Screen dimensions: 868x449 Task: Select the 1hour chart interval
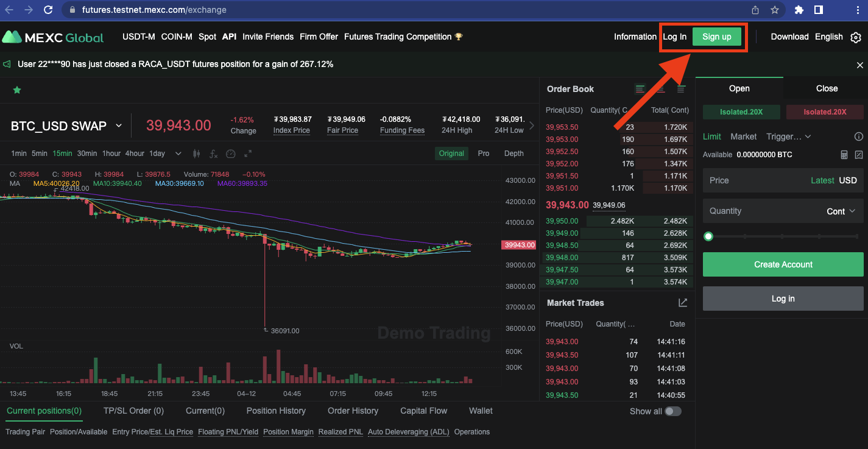tap(111, 154)
